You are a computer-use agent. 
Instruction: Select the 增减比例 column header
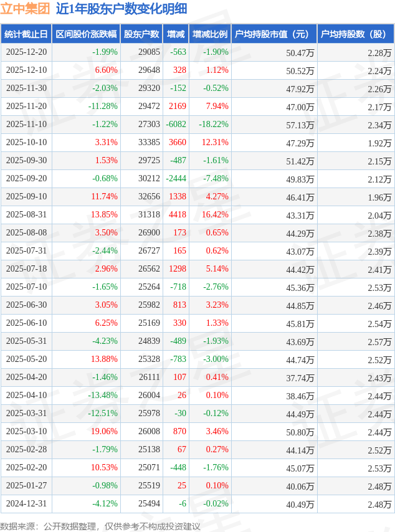tap(210, 34)
